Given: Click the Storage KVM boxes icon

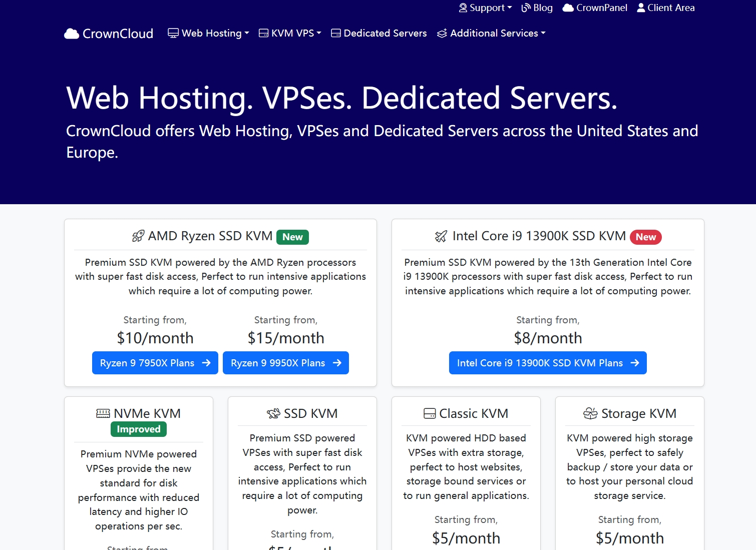Looking at the screenshot, I should pos(590,413).
